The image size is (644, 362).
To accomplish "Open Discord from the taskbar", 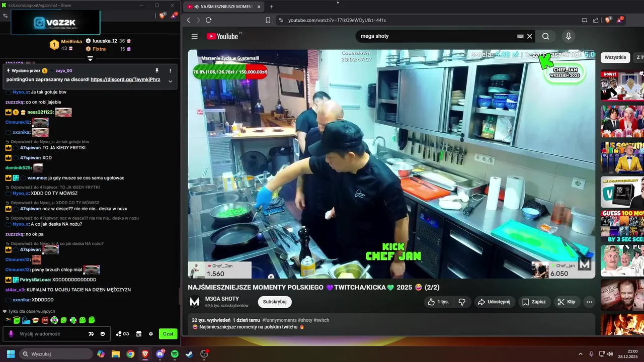I will (x=160, y=354).
